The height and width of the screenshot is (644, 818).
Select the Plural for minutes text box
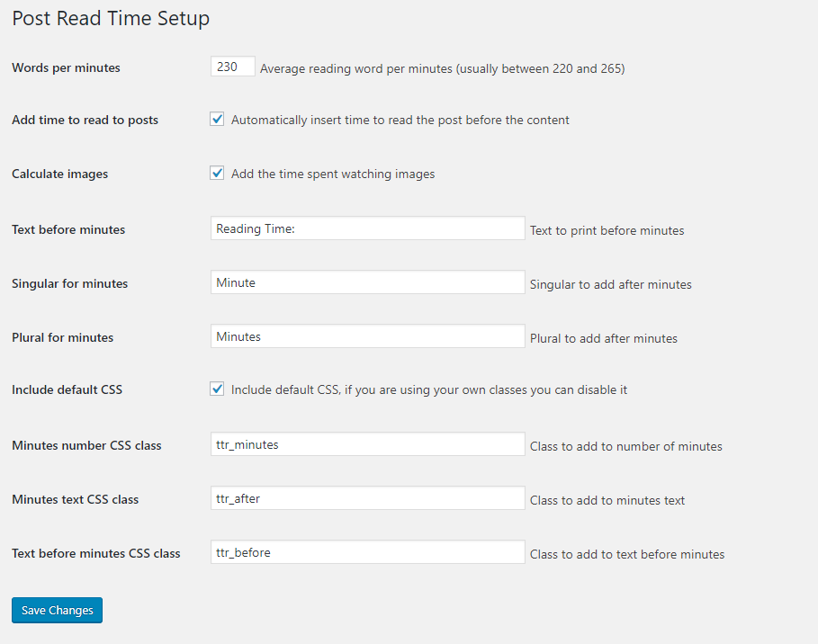[368, 336]
